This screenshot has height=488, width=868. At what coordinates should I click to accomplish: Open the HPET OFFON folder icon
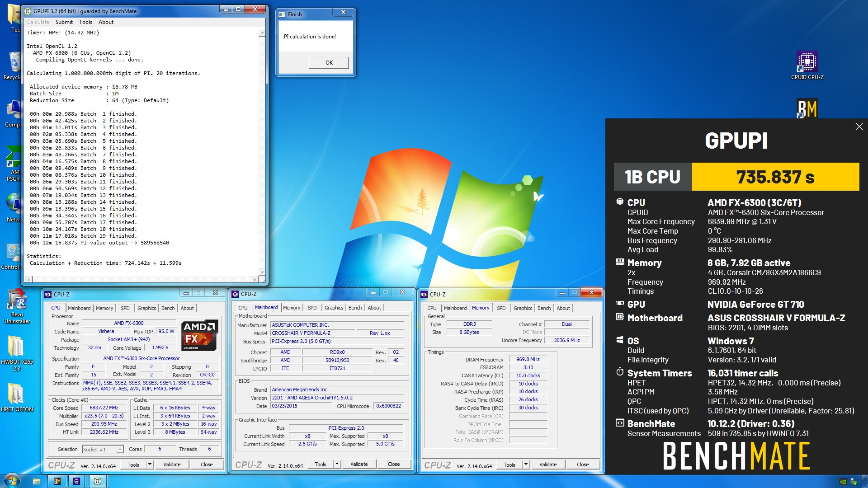click(x=17, y=398)
